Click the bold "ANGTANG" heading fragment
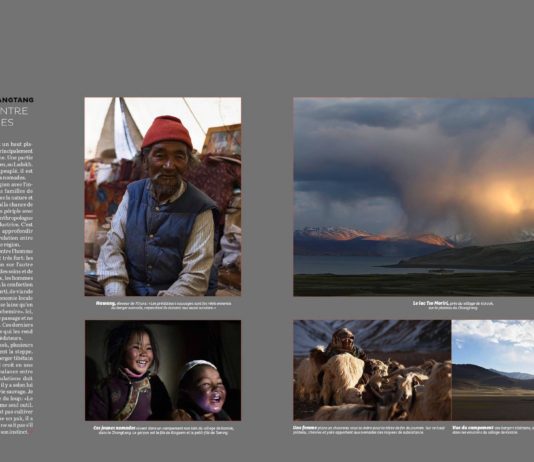Viewport: 534px width, 462px height. [17, 100]
